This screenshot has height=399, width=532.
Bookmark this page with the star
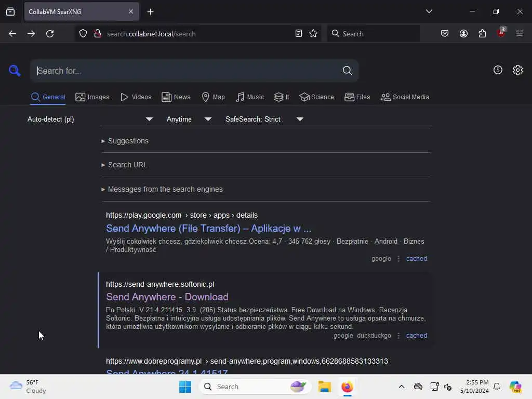313,34
